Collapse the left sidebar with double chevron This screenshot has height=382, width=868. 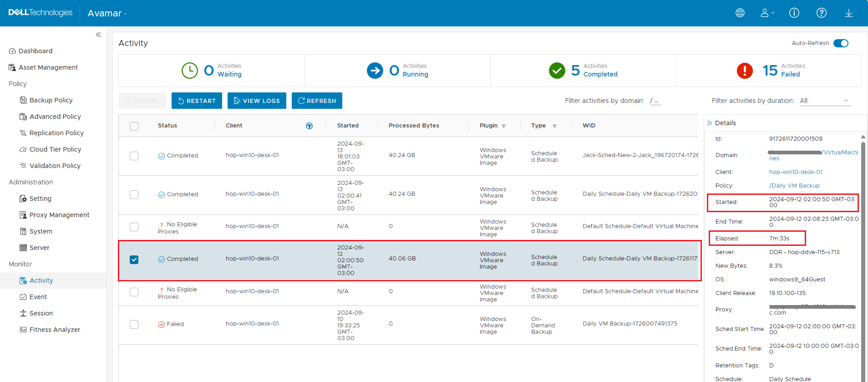click(x=98, y=35)
